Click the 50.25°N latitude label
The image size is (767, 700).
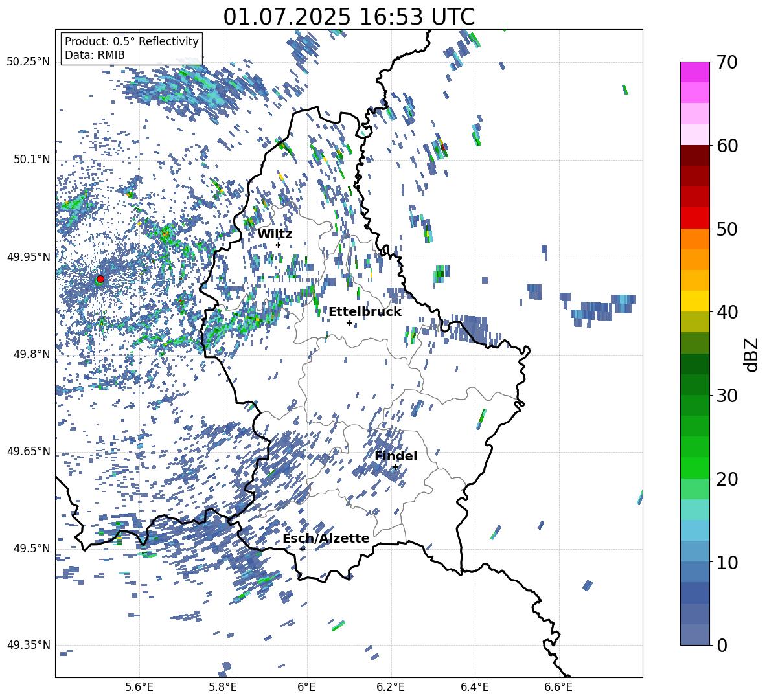29,62
